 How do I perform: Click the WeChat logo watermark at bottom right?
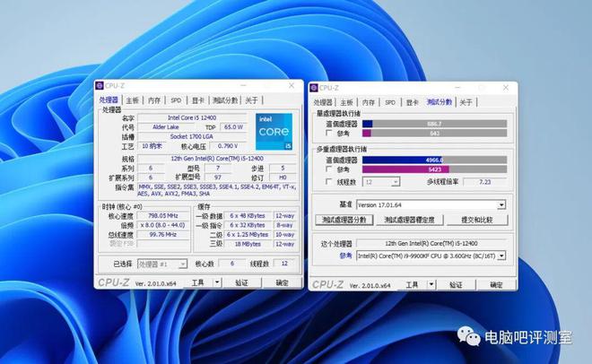coord(468,336)
